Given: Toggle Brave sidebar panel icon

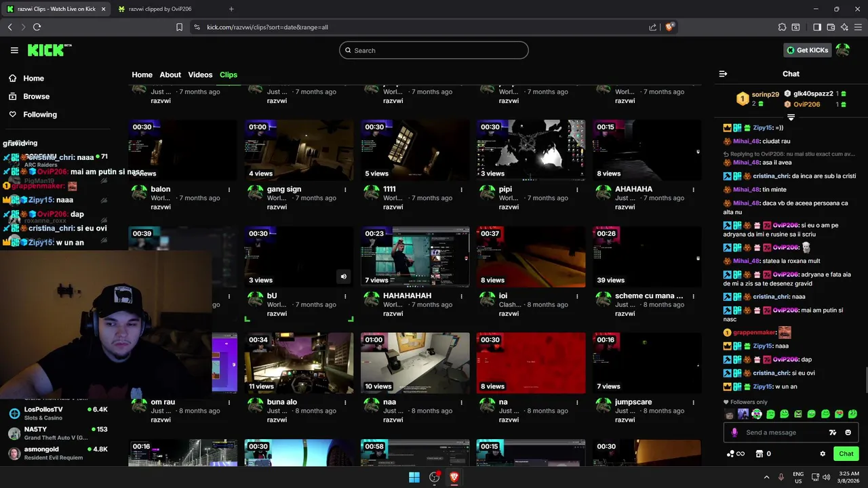Looking at the screenshot, I should coord(817,27).
